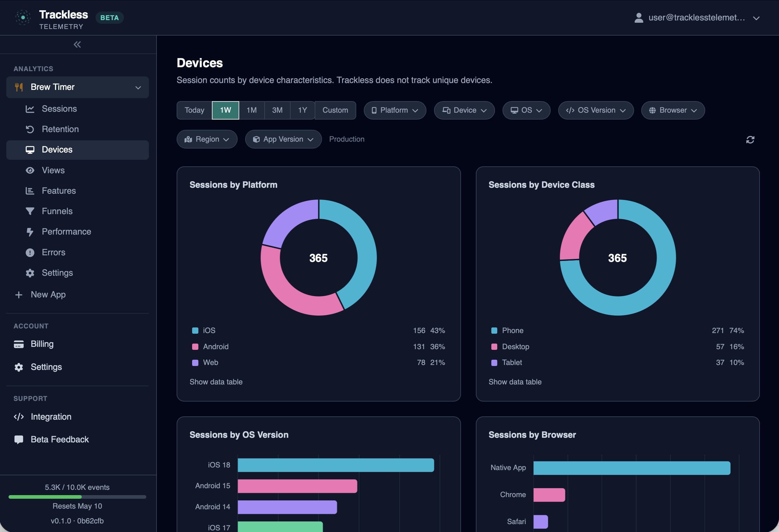Screen dimensions: 779x532
Task: Click the Brew Timer fork-and-knife app icon
Action: (x=19, y=87)
